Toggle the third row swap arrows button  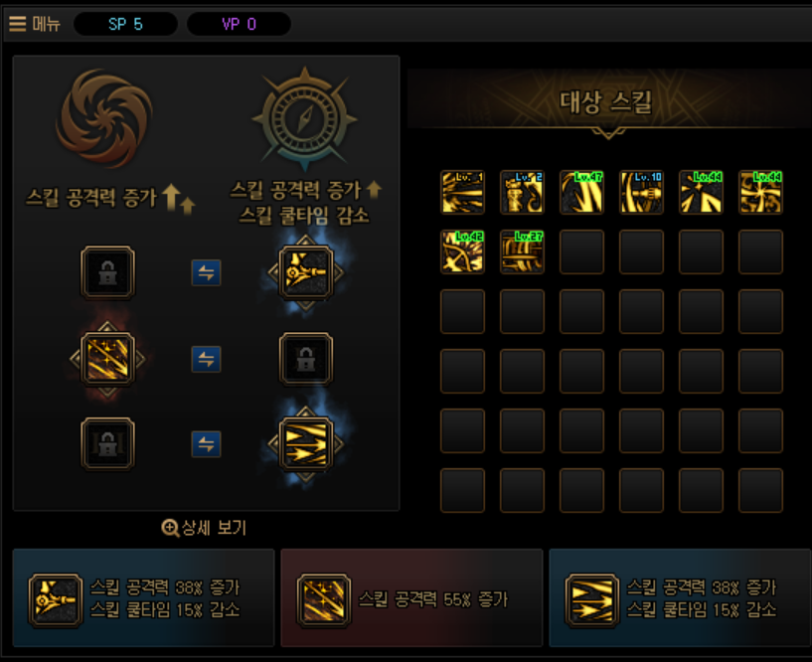206,444
